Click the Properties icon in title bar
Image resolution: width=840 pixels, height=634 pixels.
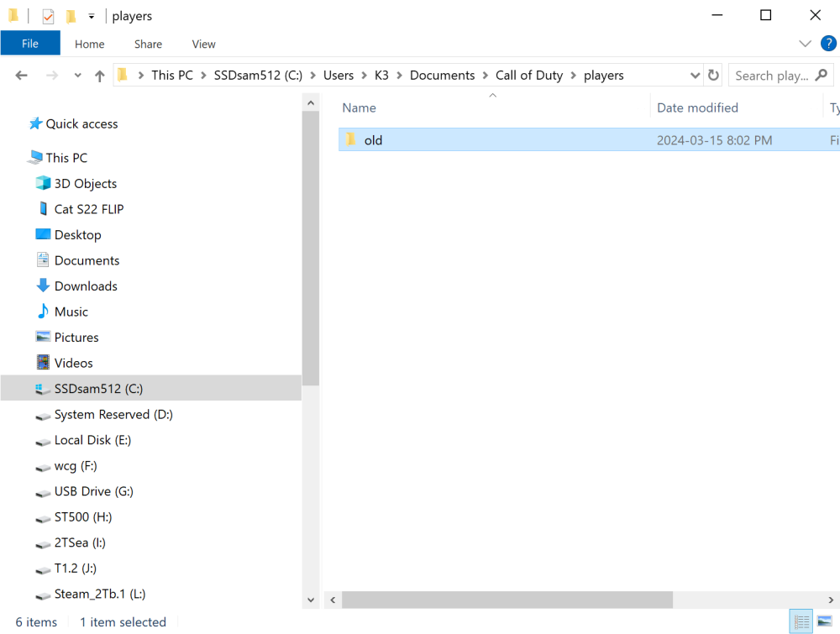[48, 16]
